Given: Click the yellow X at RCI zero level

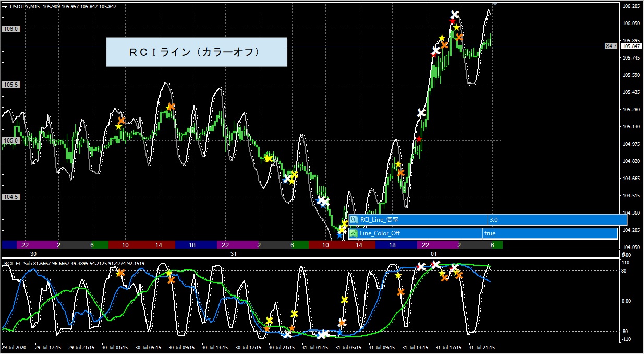Looking at the screenshot, I should (344, 300).
